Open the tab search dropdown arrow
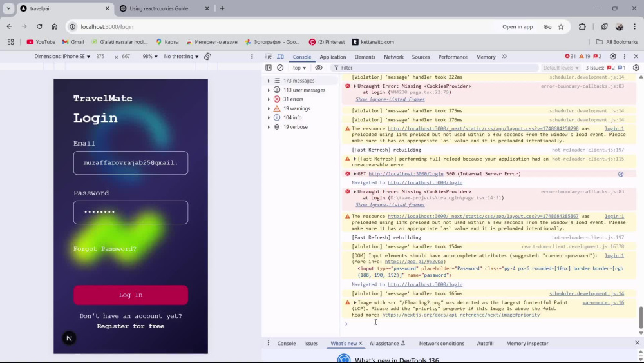The width and height of the screenshot is (644, 363). pyautogui.click(x=8, y=8)
